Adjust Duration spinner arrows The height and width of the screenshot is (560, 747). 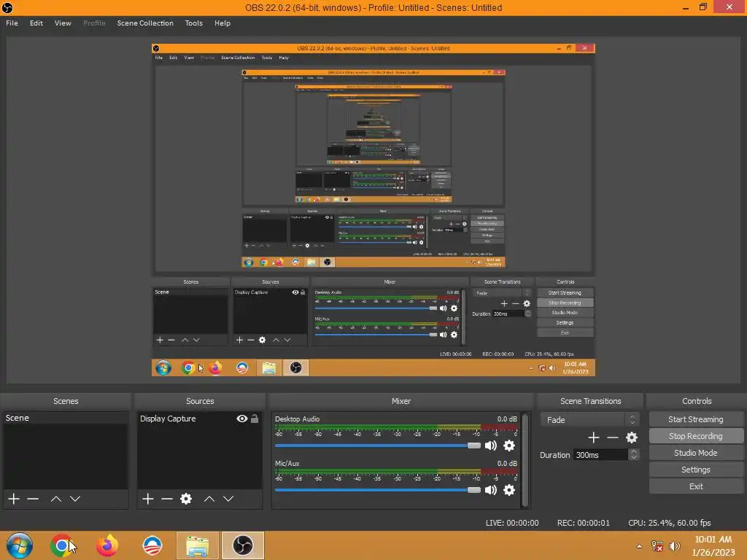tap(634, 455)
